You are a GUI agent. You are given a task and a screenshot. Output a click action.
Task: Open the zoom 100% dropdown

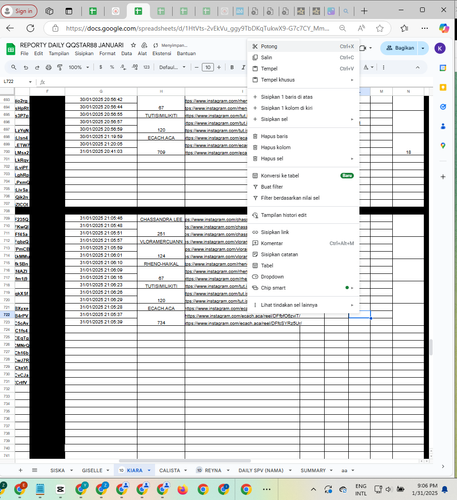[79, 67]
